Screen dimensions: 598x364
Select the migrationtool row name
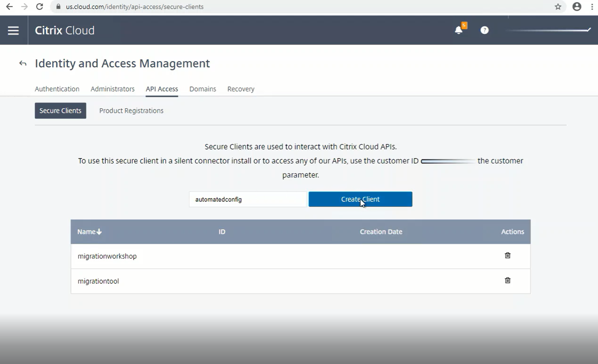point(98,281)
